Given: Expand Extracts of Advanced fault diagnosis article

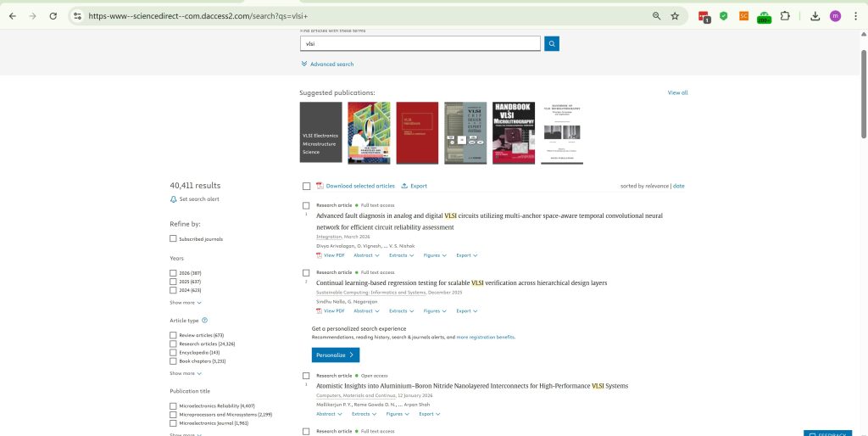Looking at the screenshot, I should tap(401, 255).
